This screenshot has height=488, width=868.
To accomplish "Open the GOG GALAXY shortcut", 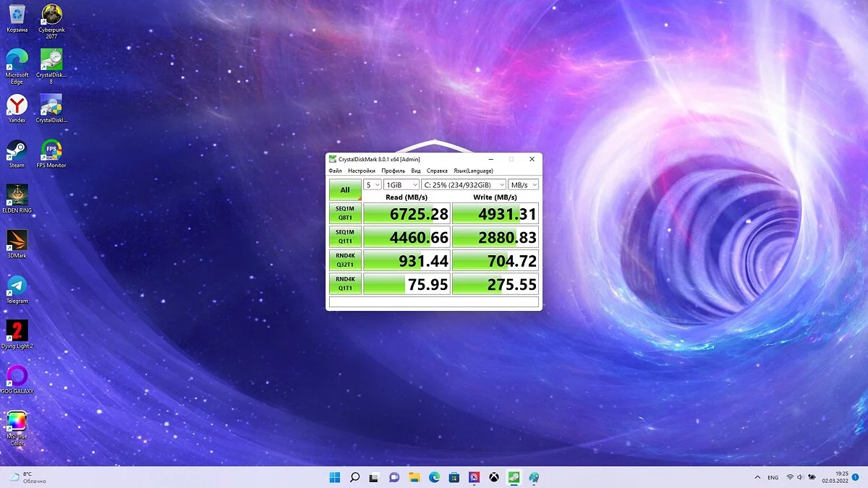I will point(17,376).
